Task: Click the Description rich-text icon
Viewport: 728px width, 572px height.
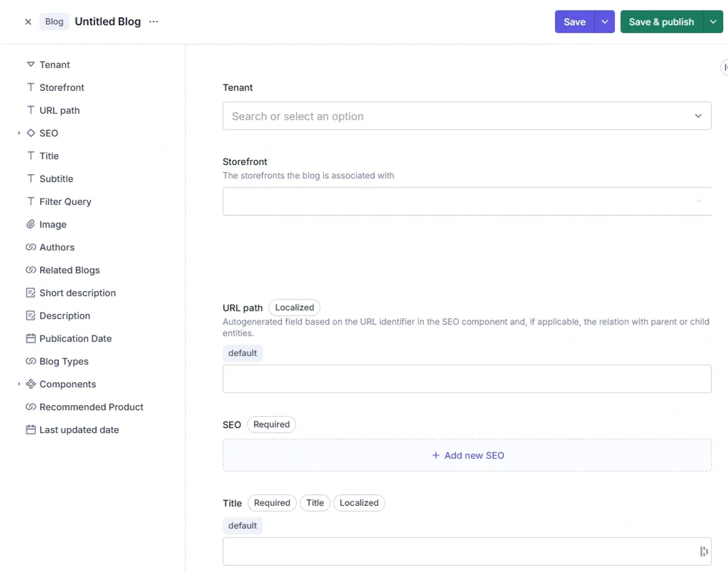Action: pos(31,316)
